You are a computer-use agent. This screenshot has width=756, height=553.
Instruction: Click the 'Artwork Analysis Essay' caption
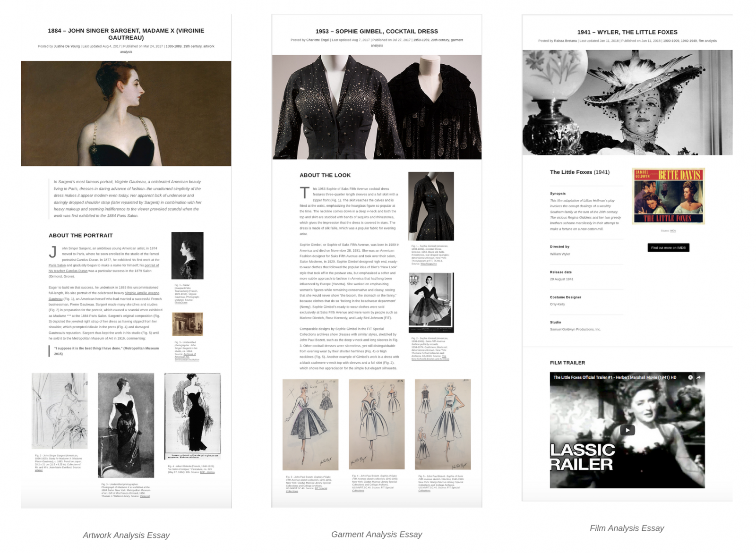126,535
